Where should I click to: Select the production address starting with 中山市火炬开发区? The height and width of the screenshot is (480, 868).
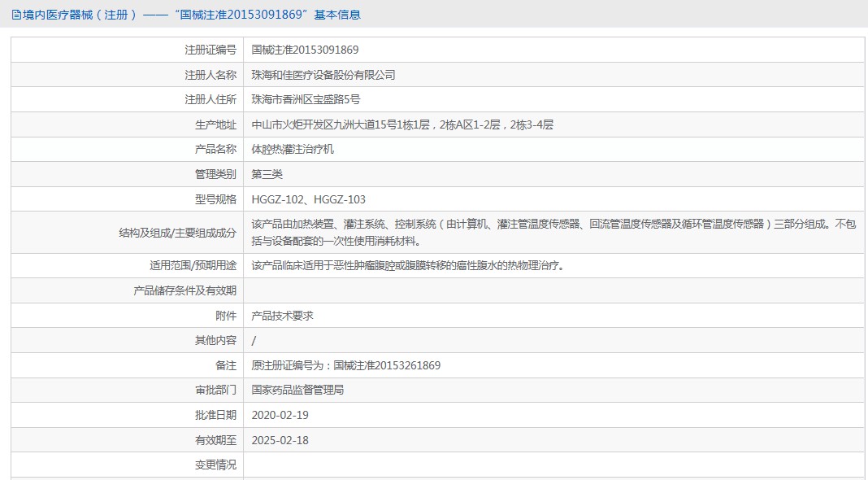(402, 124)
